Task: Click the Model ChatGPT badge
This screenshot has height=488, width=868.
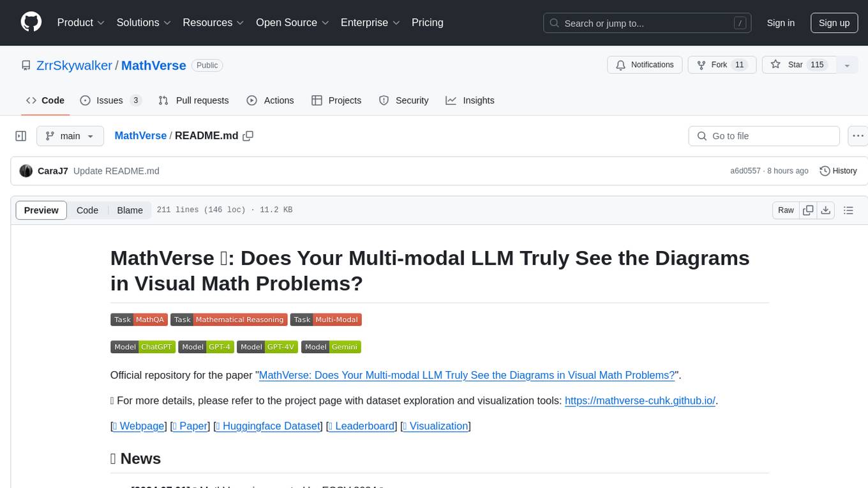Action: pyautogui.click(x=143, y=347)
